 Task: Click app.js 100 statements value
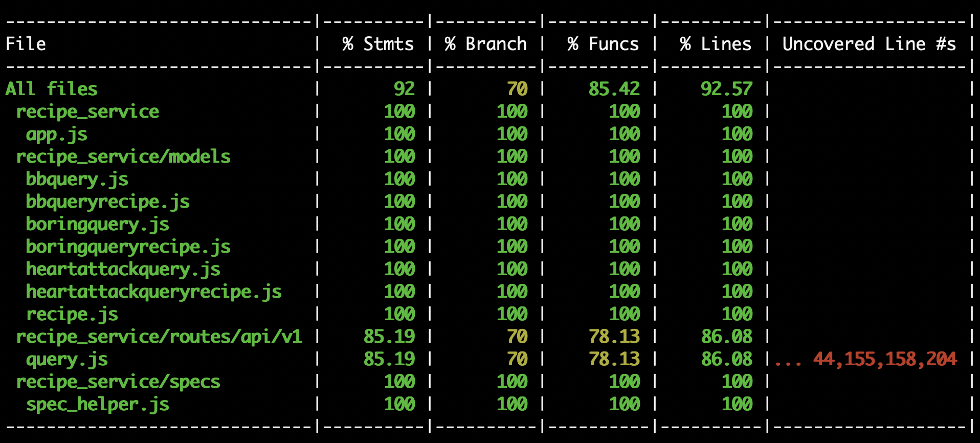[x=399, y=134]
